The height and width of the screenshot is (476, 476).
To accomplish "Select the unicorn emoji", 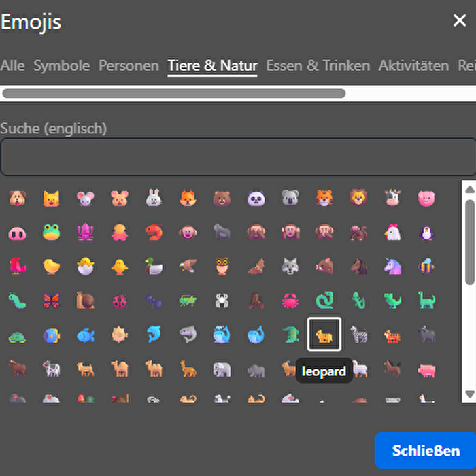I will point(392,267).
